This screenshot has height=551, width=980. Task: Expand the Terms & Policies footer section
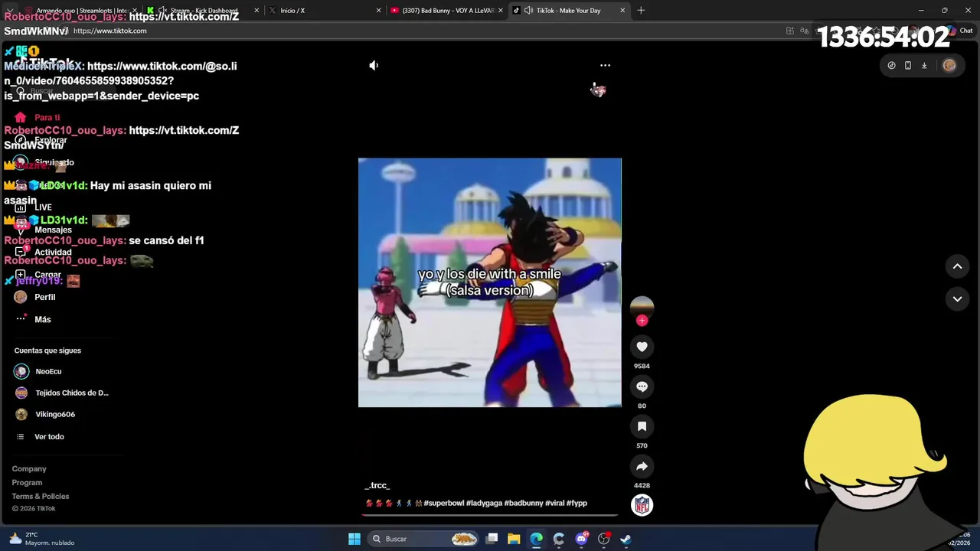(41, 496)
